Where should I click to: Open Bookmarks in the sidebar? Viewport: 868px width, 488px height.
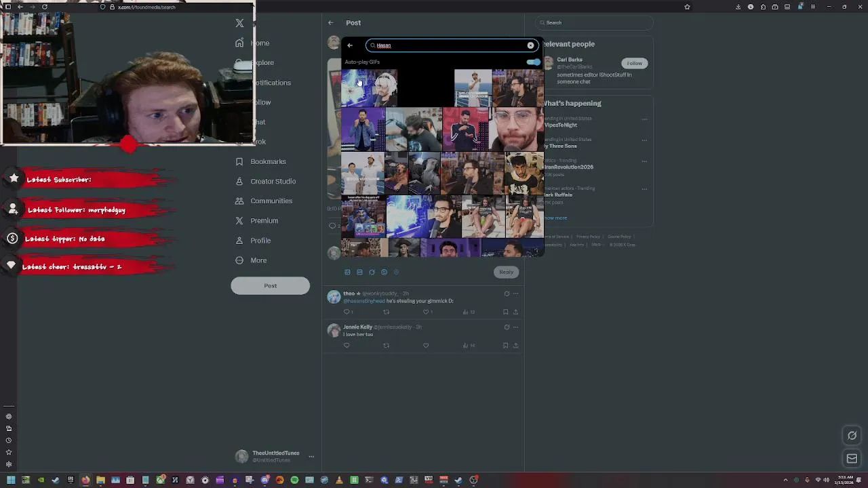[260, 161]
